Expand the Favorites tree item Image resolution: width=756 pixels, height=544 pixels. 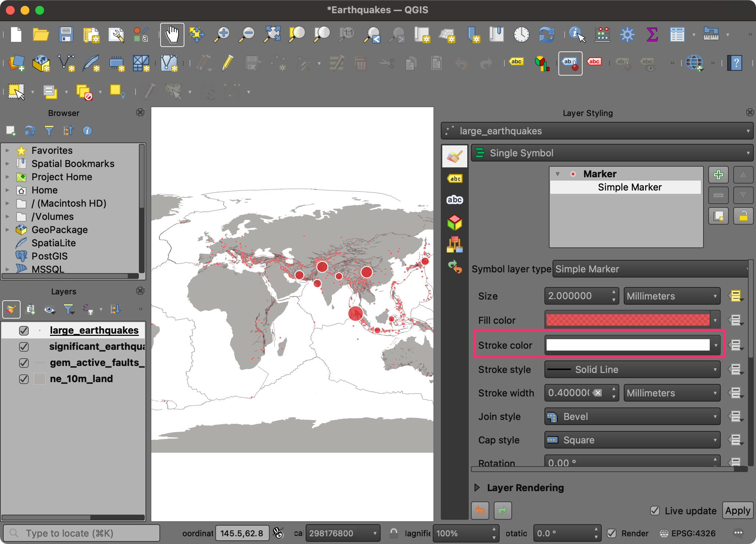point(7,150)
